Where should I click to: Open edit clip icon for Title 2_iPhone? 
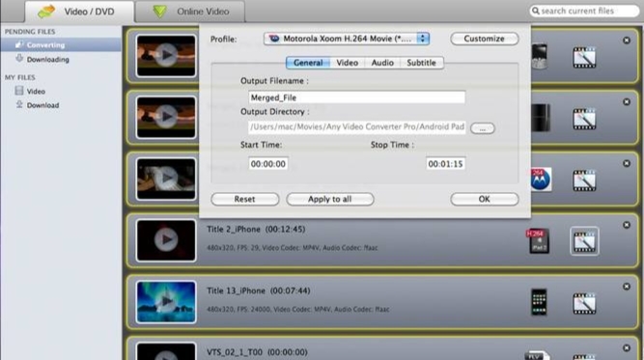pyautogui.click(x=584, y=241)
